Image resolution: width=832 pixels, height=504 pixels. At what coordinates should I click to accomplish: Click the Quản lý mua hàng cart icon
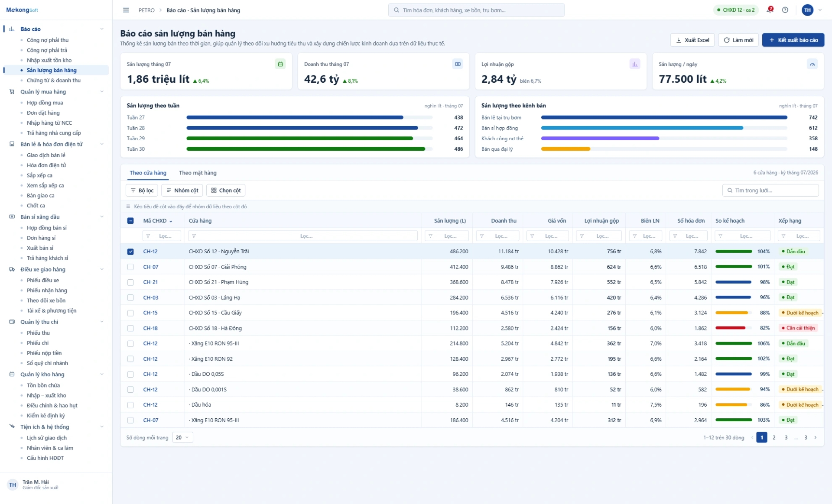pyautogui.click(x=12, y=92)
